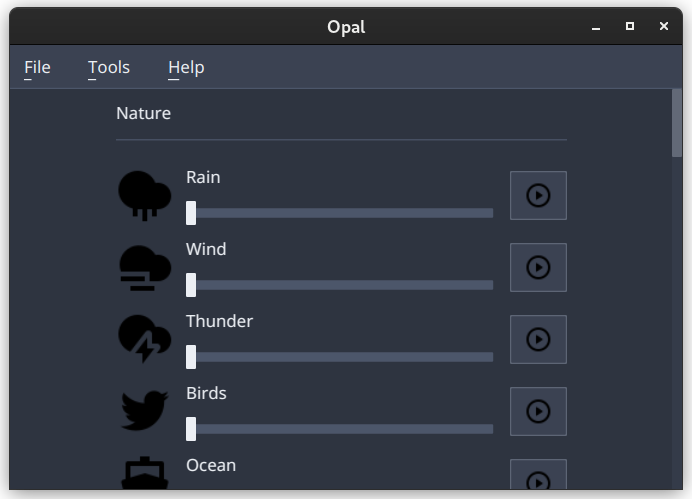
Task: Click the Rain cloud icon
Action: point(144,195)
